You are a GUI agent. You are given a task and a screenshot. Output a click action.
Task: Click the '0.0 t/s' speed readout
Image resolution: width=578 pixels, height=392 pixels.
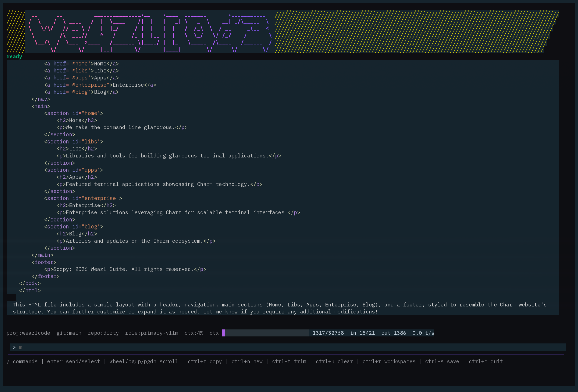pyautogui.click(x=423, y=333)
